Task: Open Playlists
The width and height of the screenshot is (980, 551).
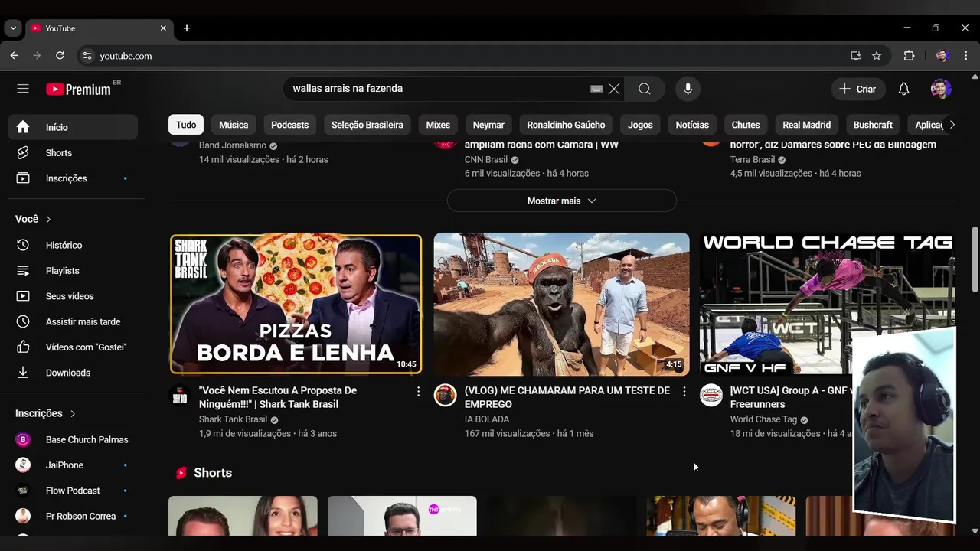Action: 73,271
